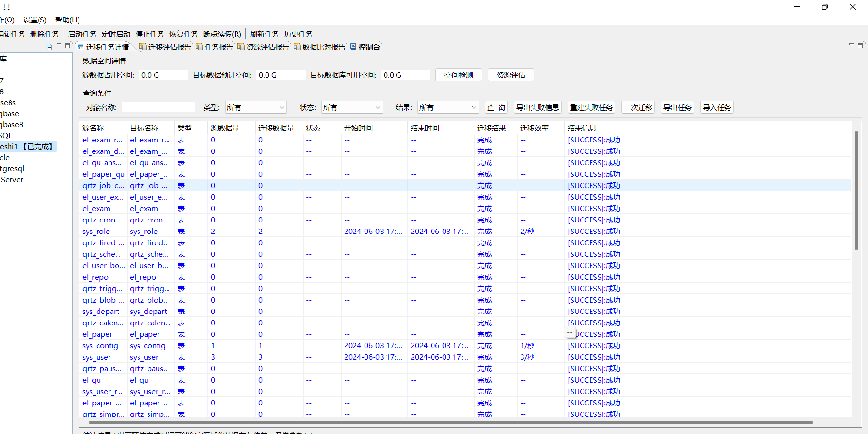Screen dimensions: 868x434
Task: Select the gbase8 node in the tree
Action: click(12, 125)
